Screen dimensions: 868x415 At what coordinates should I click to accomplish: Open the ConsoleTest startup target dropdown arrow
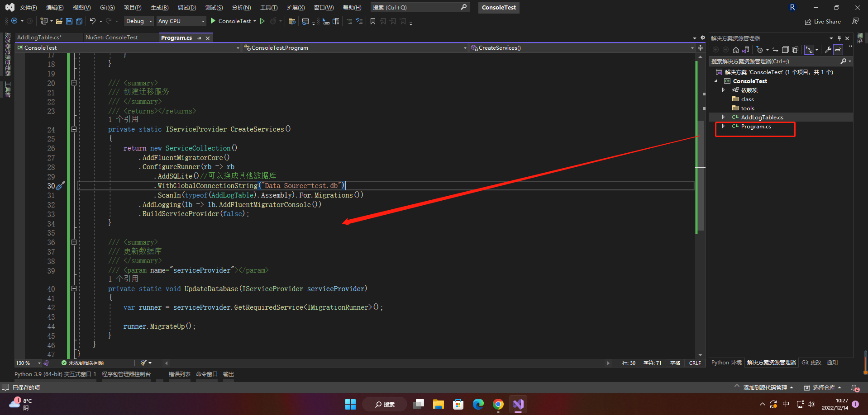click(255, 21)
